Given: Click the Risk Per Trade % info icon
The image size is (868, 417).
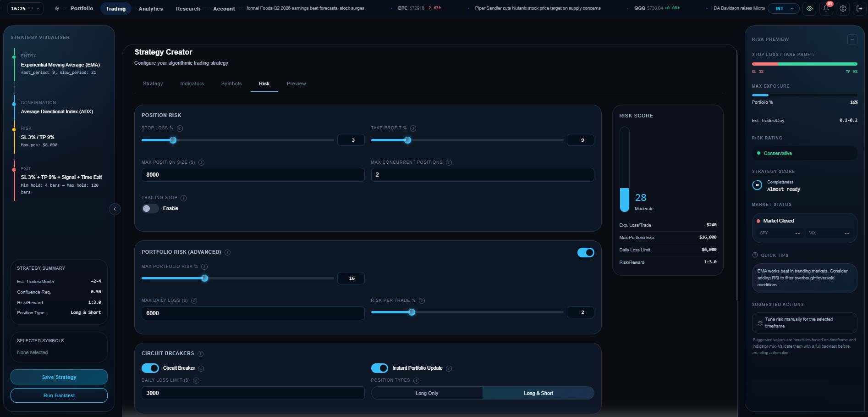Looking at the screenshot, I should point(422,301).
